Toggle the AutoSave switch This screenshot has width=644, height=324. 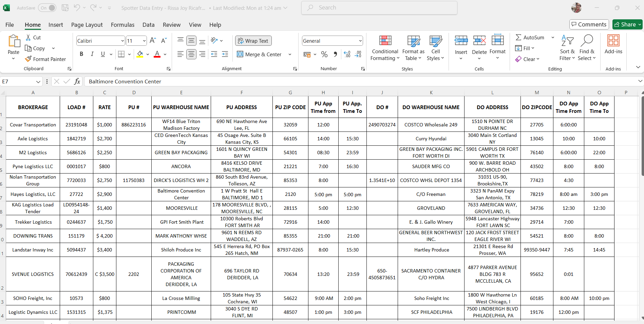47,8
